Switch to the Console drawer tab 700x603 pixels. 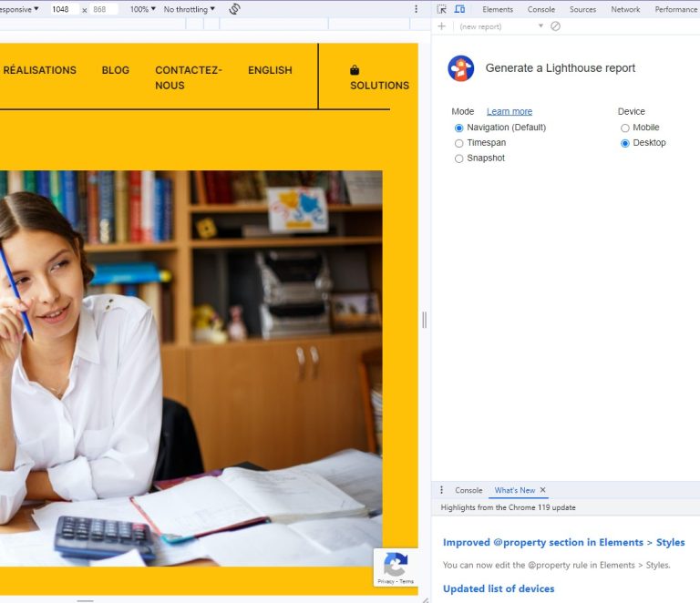468,490
